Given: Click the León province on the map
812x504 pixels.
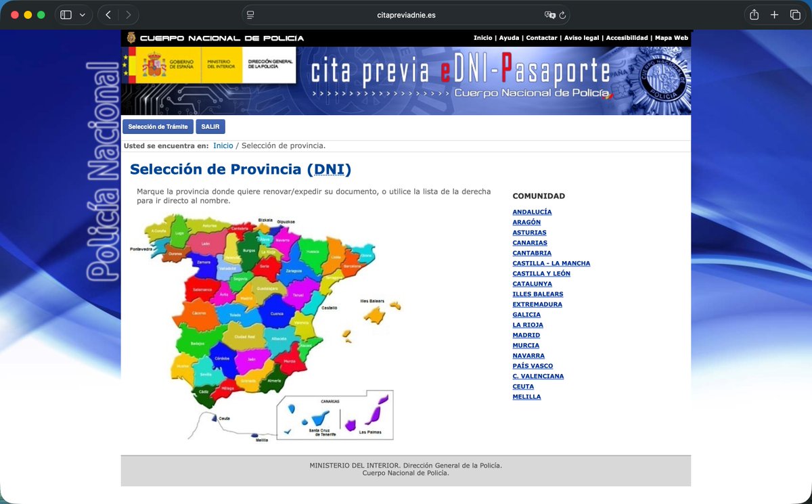Looking at the screenshot, I should click(x=206, y=244).
